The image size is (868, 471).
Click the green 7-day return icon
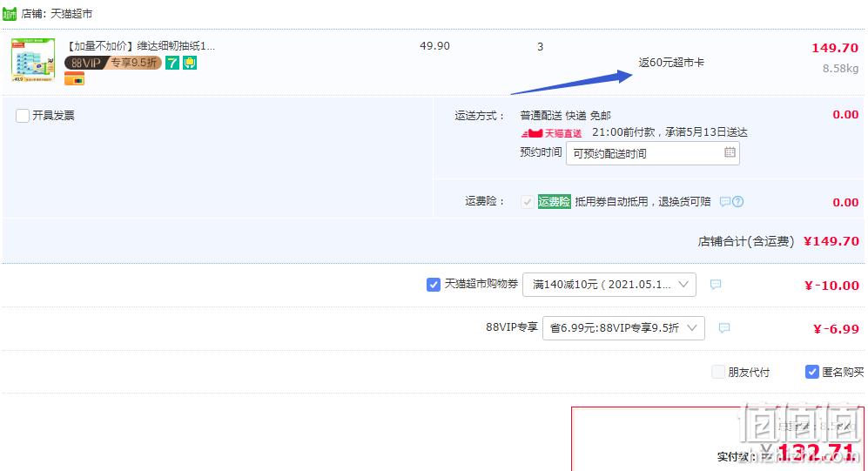coord(172,63)
